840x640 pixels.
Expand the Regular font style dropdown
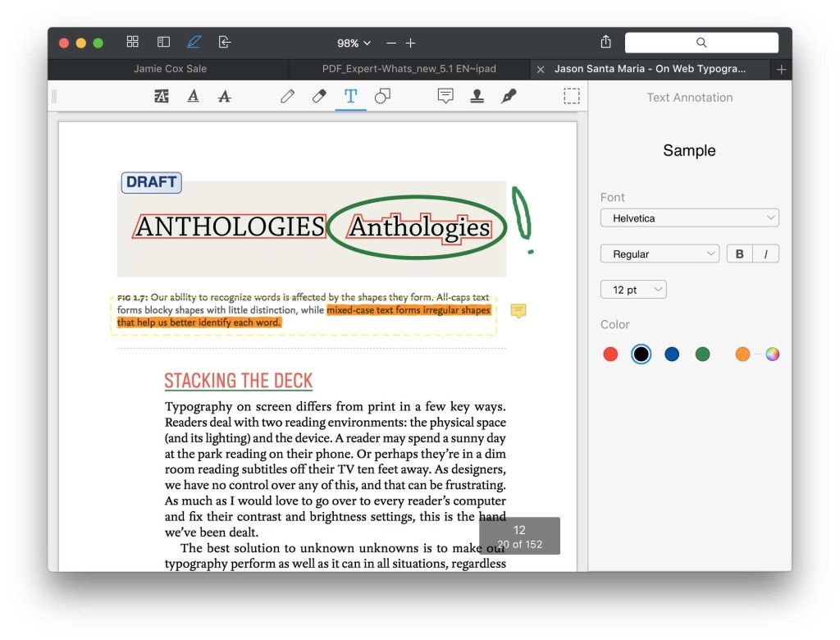click(660, 254)
